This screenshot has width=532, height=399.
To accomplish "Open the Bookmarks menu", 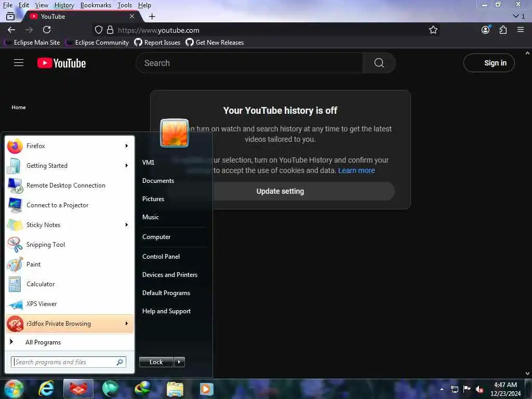I will coord(96,5).
